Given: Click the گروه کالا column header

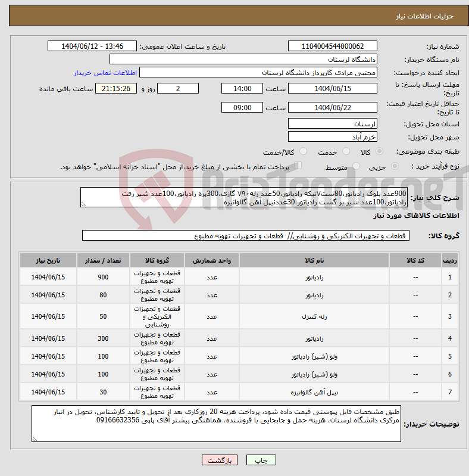Looking at the screenshot, I should [157, 260].
